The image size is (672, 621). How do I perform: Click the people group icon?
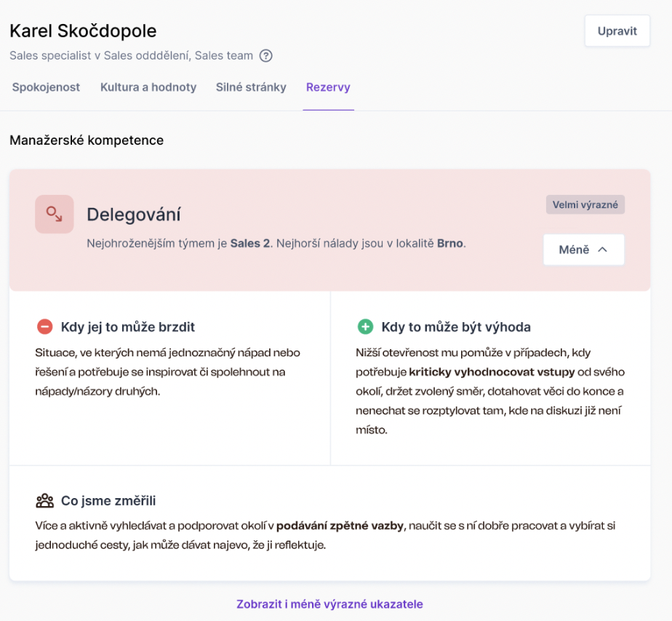[44, 500]
